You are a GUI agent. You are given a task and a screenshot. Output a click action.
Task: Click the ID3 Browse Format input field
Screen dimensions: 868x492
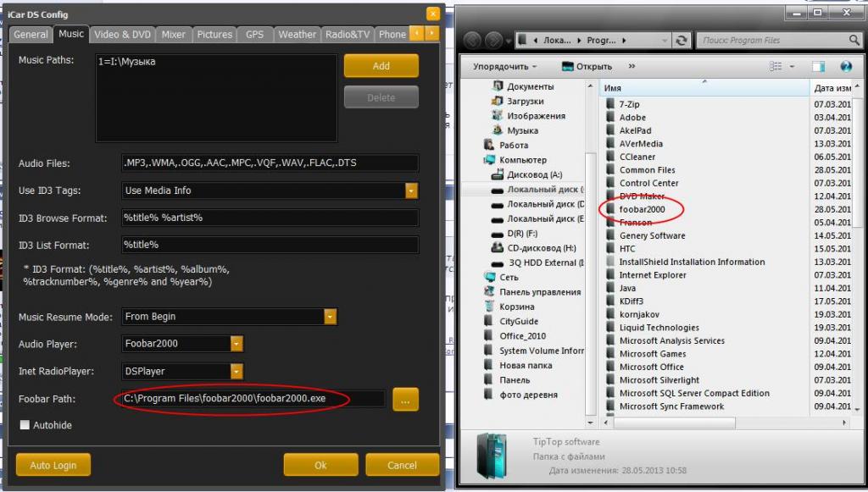(270, 218)
